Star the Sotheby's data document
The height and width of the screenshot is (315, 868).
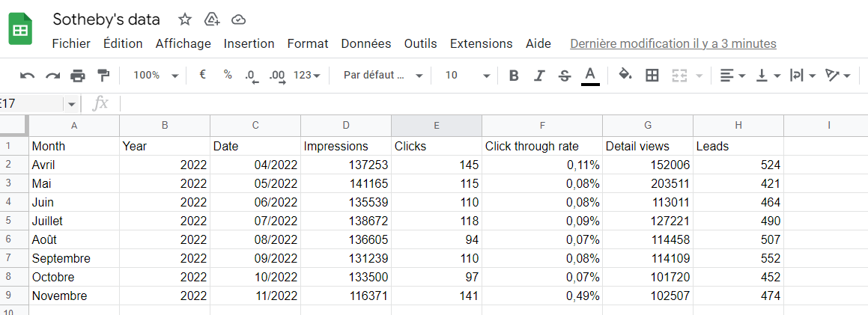185,19
